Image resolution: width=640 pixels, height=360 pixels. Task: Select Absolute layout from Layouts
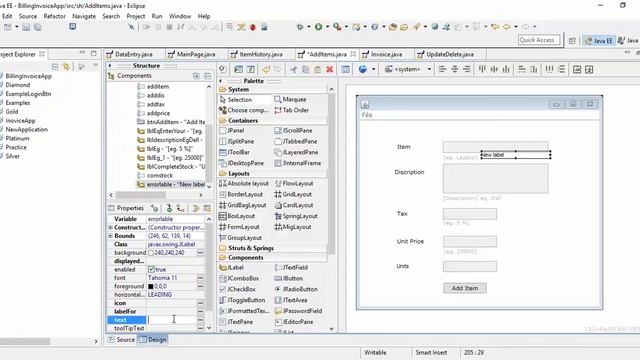(x=244, y=184)
